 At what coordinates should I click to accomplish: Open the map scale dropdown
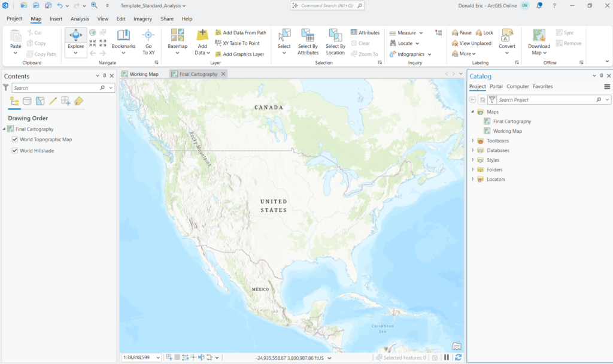point(158,357)
